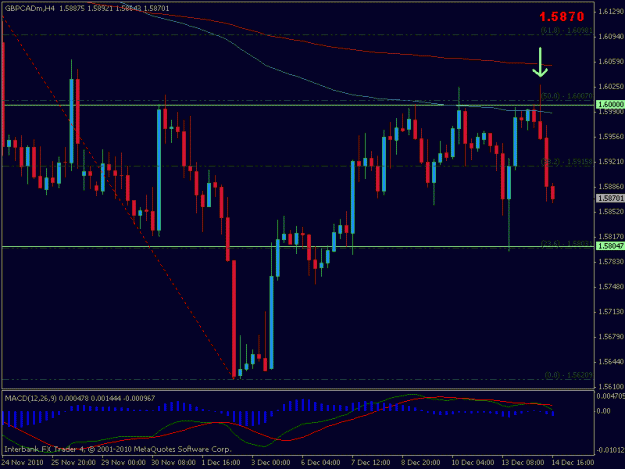The width and height of the screenshot is (625, 469).
Task: Click the (23.6) - 1.58031 Fibonacci label
Action: click(x=566, y=243)
